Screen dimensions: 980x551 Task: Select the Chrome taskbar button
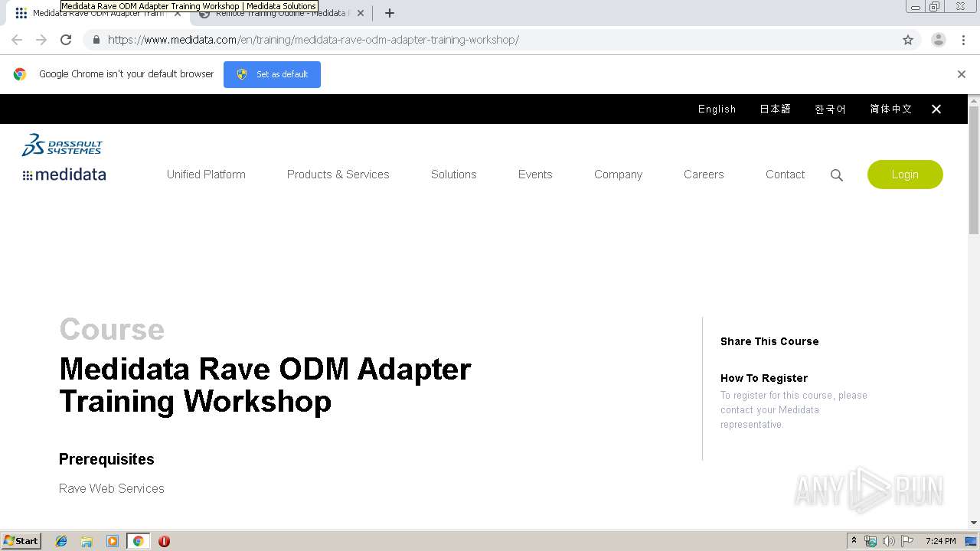[138, 541]
